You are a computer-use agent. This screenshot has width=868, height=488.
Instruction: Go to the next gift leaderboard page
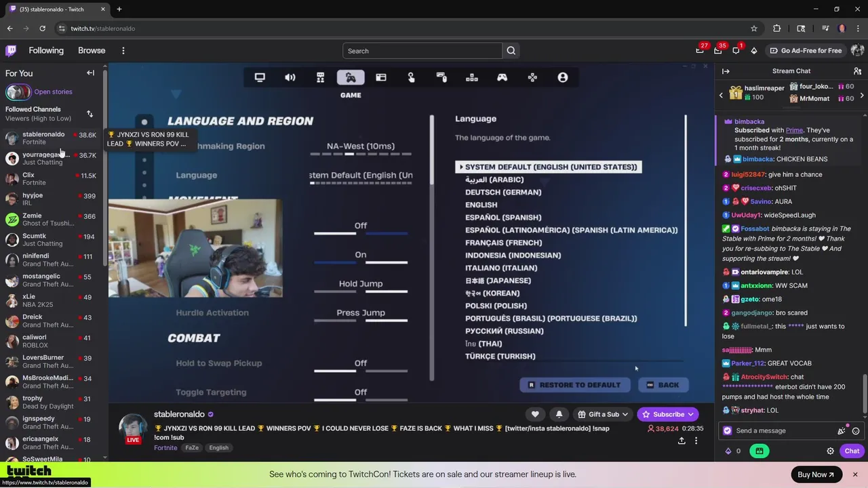click(x=862, y=96)
